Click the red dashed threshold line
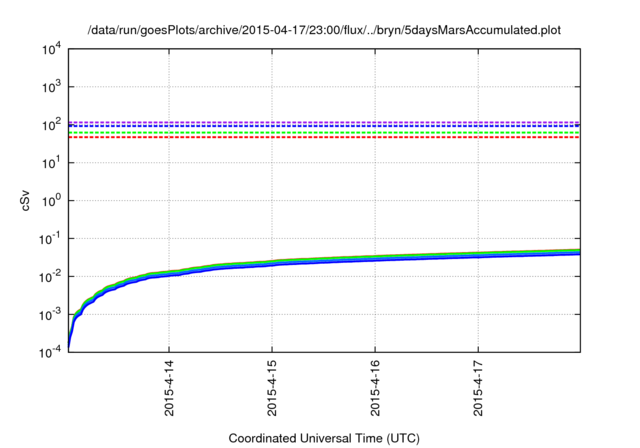 coord(324,138)
